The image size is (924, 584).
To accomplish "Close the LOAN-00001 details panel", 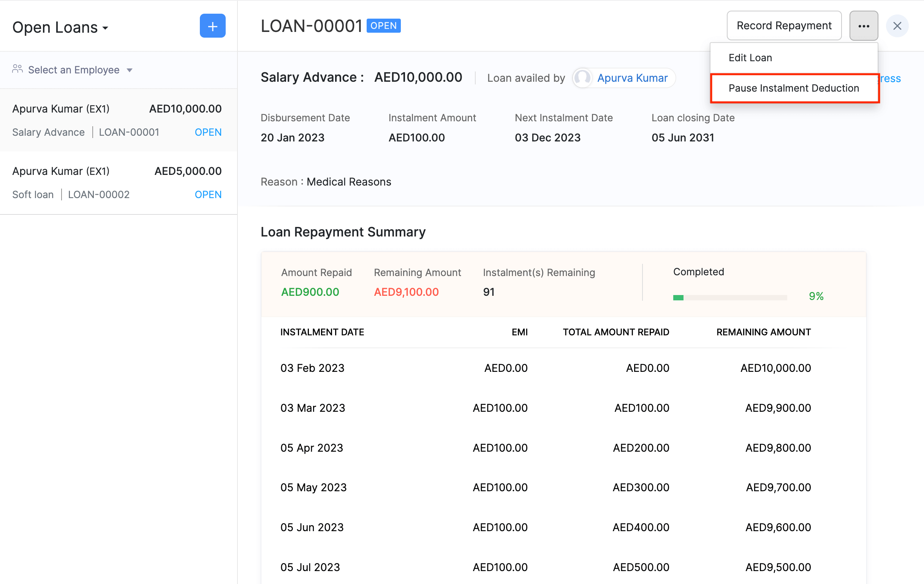I will point(897,26).
